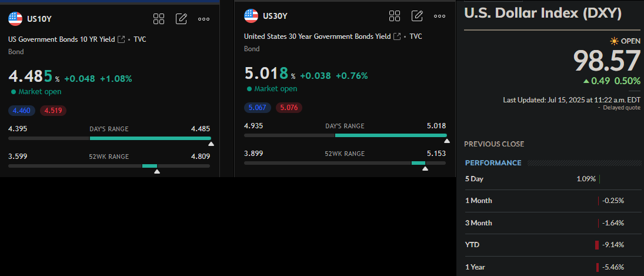
Task: Click the US30Y Market open status
Action: 272,89
